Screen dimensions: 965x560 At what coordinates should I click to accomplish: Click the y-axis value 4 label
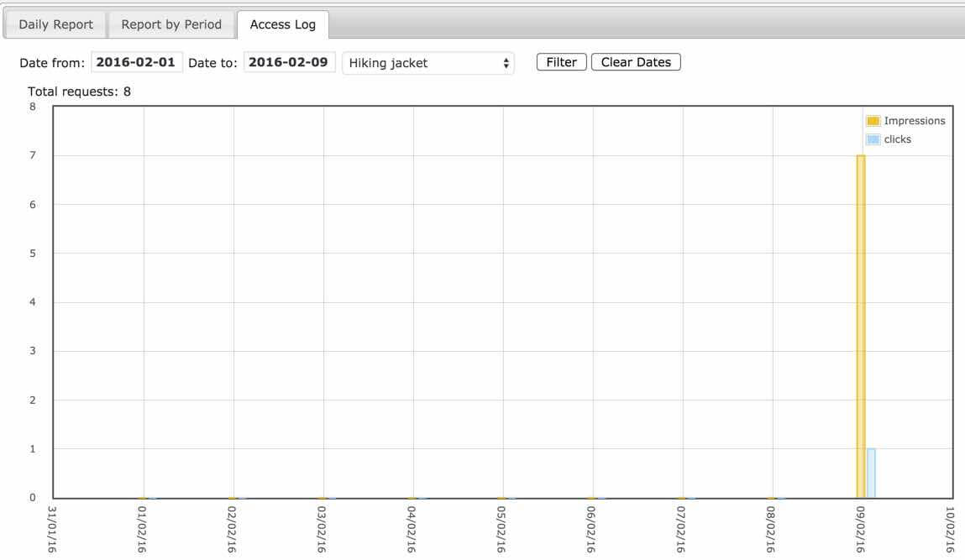(32, 302)
